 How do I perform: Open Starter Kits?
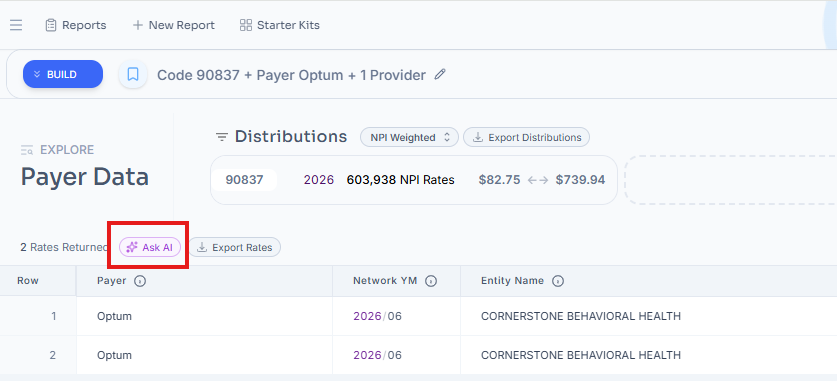[x=280, y=25]
